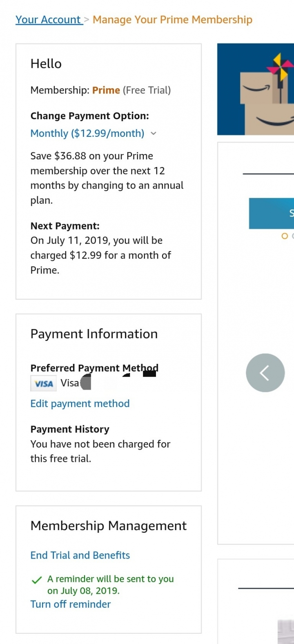Click the Payment Information heading
The width and height of the screenshot is (294, 644).
[x=94, y=334]
